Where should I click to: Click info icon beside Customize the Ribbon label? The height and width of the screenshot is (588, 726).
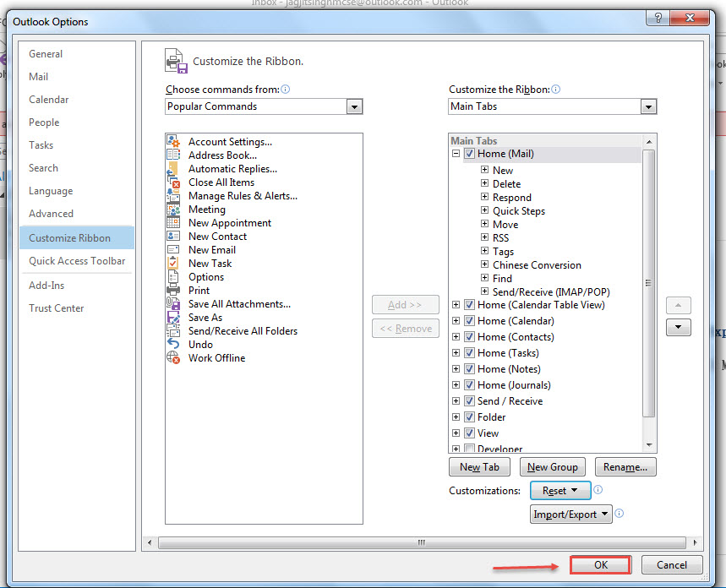(555, 89)
